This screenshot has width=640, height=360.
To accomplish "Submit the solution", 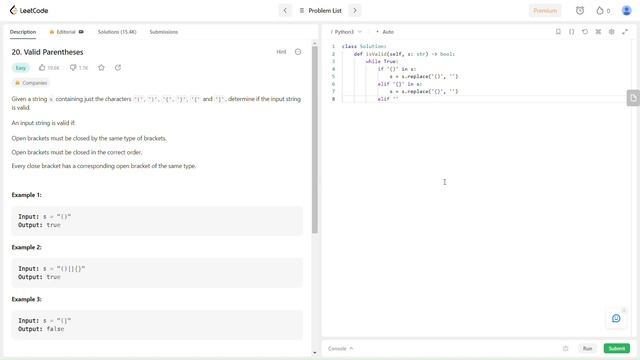I will point(616,349).
